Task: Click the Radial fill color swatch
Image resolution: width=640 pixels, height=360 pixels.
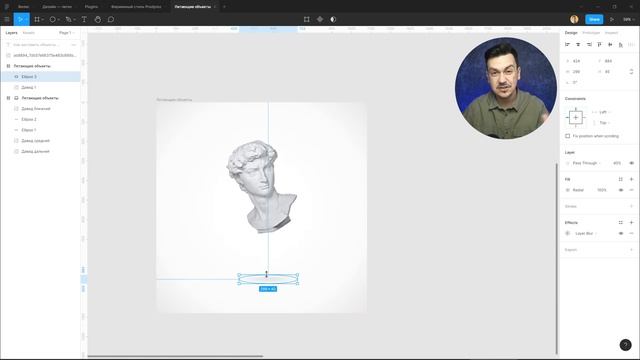Action: (x=567, y=190)
